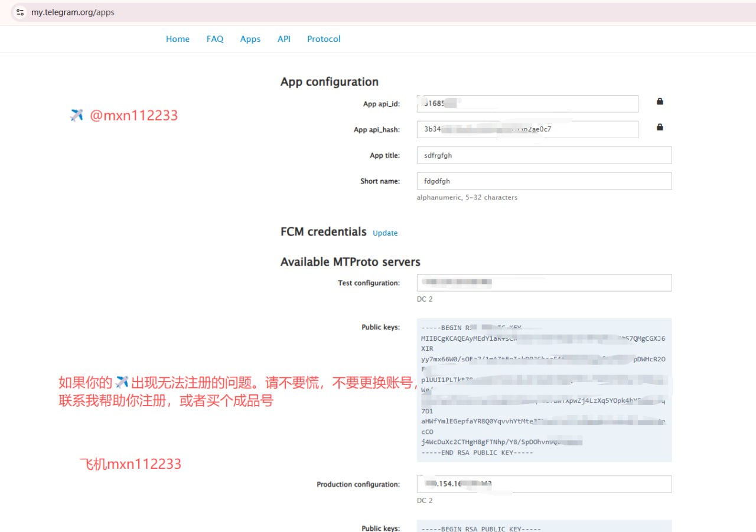Click the DC 2 label under Test configuration
756x532 pixels.
424,299
